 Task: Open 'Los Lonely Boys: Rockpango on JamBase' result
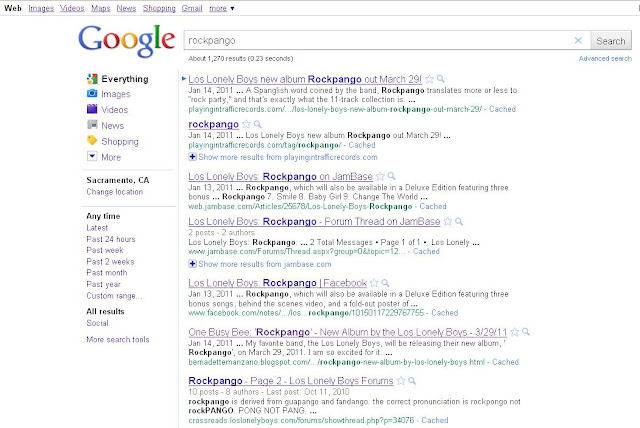tap(280, 177)
